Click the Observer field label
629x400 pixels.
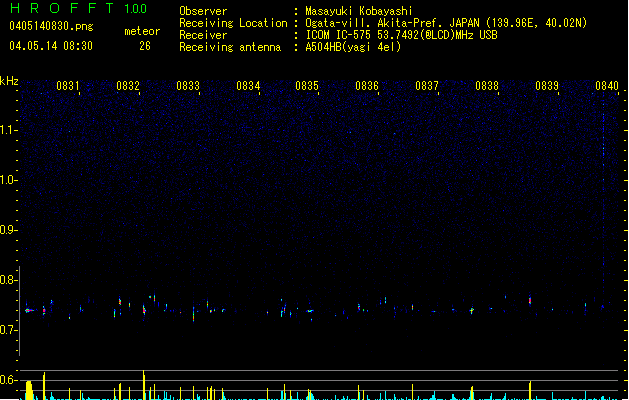click(x=203, y=11)
